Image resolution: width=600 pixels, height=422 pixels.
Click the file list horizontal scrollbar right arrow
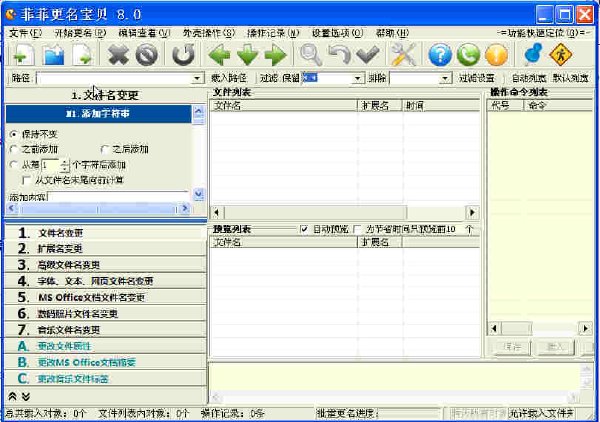click(x=472, y=212)
